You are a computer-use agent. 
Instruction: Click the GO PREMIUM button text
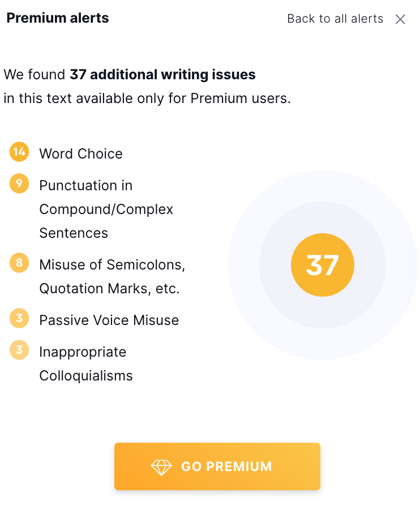click(226, 467)
